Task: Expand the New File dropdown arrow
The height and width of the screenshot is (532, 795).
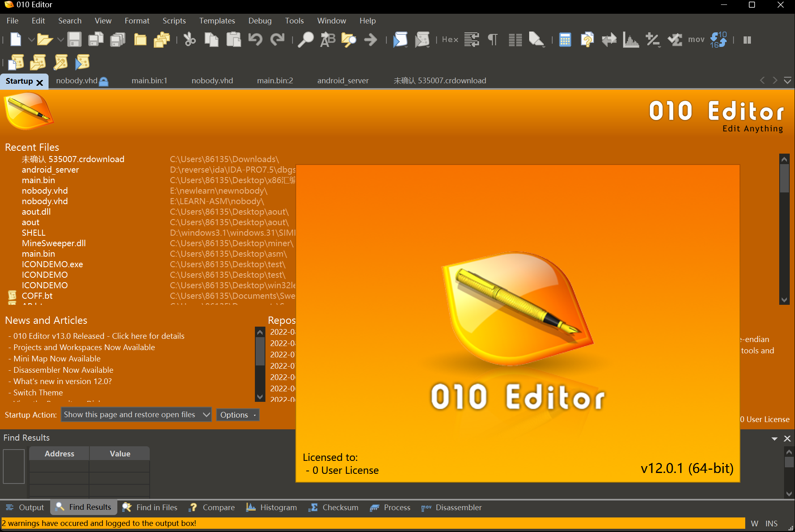Action: click(31, 40)
